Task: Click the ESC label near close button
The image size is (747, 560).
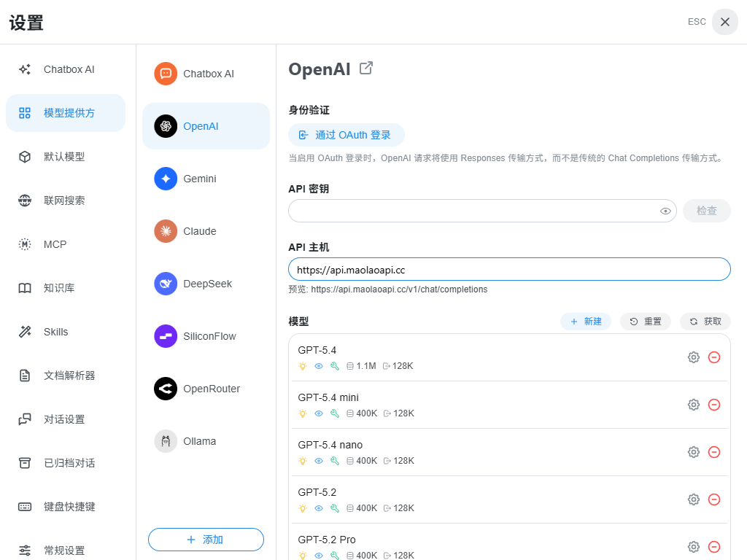Action: (x=697, y=22)
